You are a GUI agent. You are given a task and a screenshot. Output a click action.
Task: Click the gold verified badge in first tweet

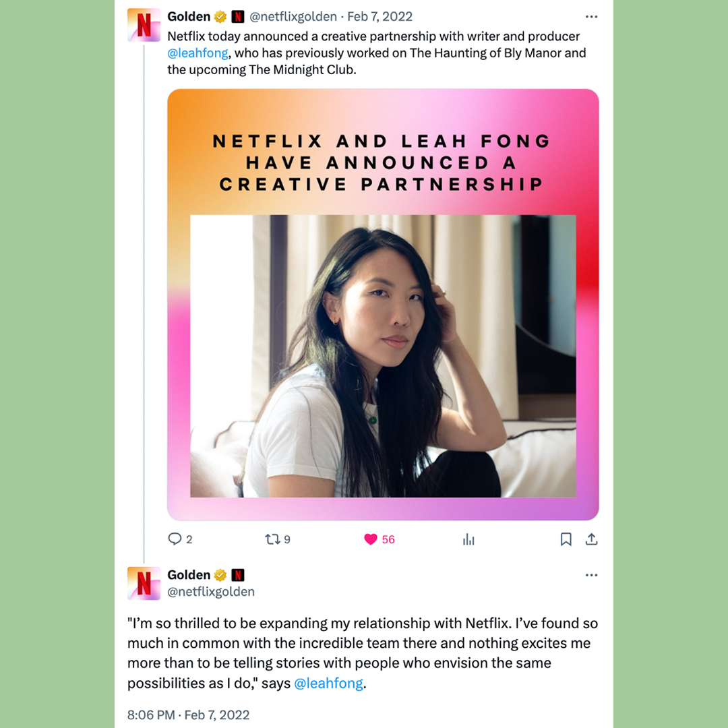[220, 17]
